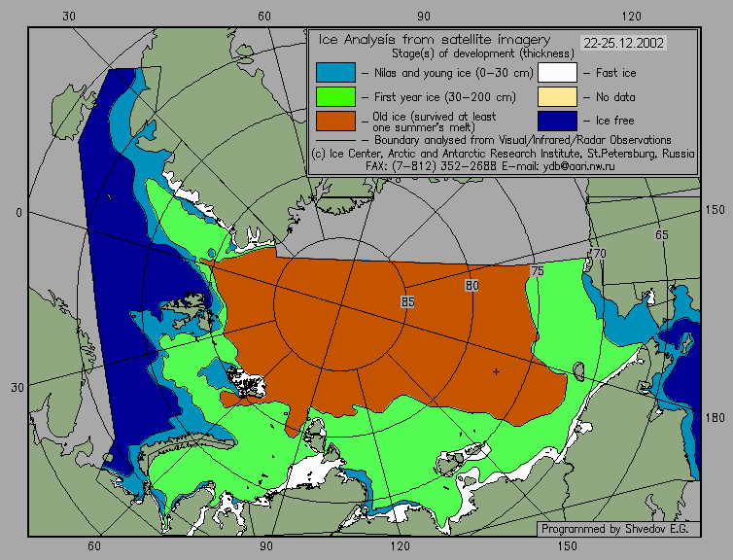This screenshot has width=733, height=560.
Task: Select the First year ice green swatch
Action: pyautogui.click(x=335, y=97)
